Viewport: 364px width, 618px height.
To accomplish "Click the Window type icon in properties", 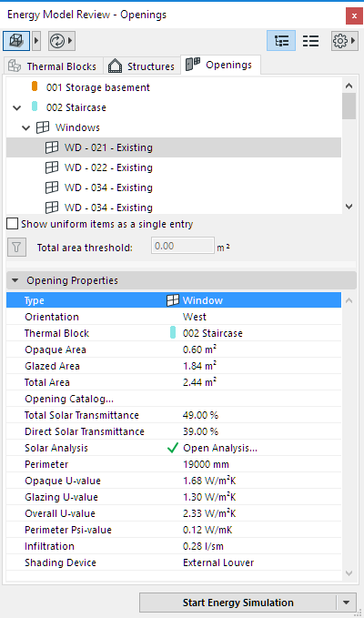I will tap(173, 300).
